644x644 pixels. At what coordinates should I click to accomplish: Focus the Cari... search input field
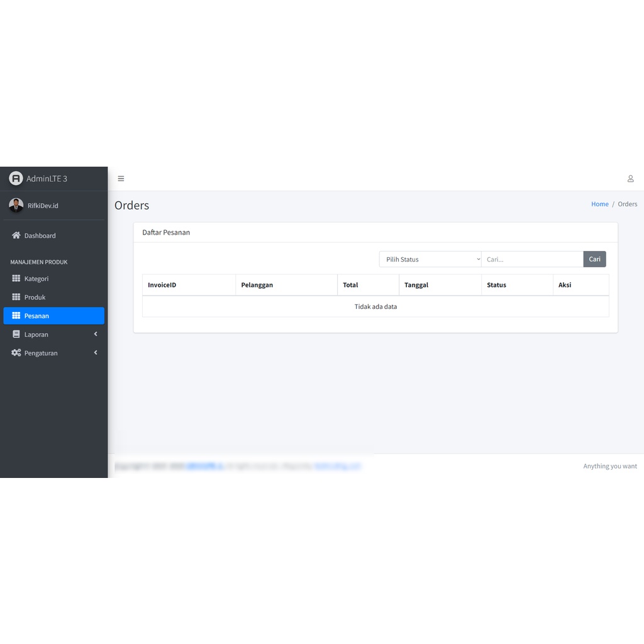(532, 259)
